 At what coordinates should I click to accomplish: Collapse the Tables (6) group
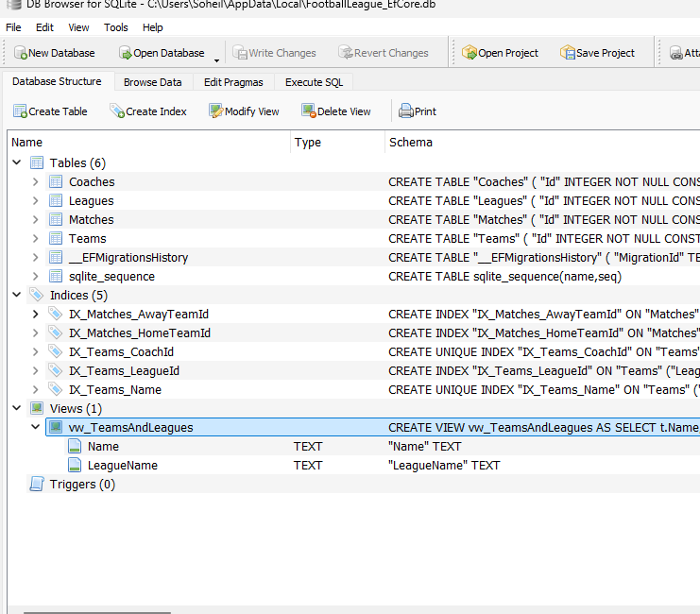coord(17,162)
